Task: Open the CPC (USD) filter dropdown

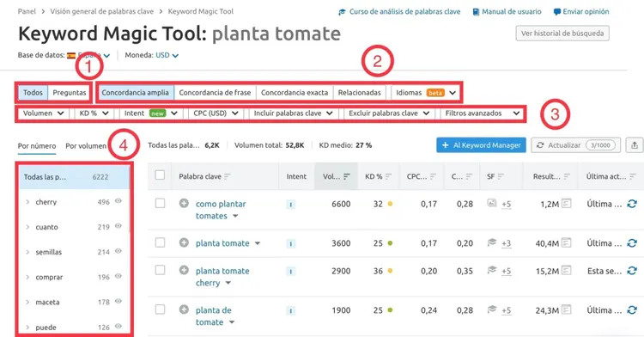Action: pos(216,113)
